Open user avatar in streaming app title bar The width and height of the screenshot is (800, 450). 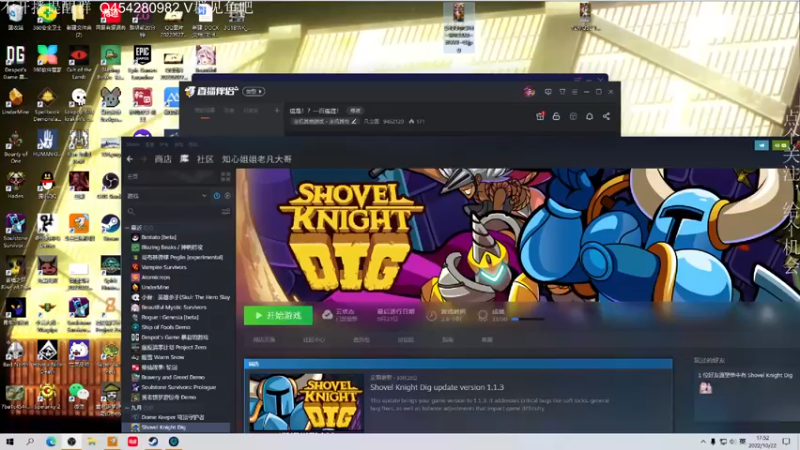coord(529,92)
